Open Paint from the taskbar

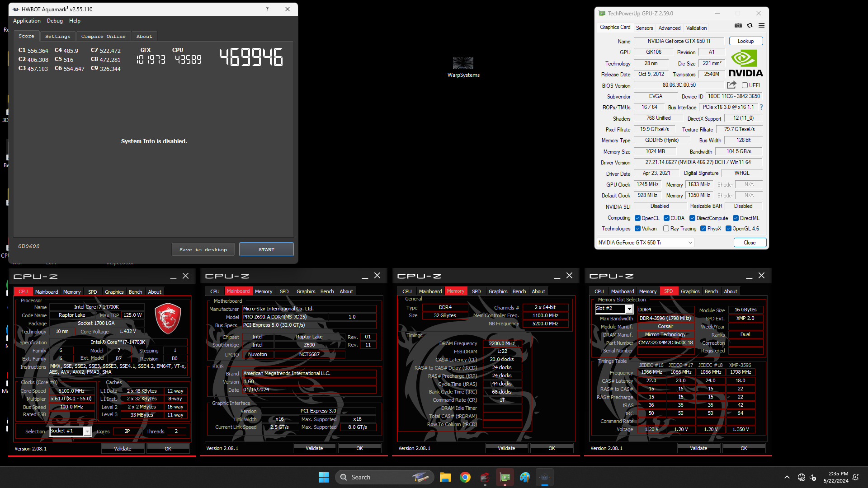(x=525, y=477)
